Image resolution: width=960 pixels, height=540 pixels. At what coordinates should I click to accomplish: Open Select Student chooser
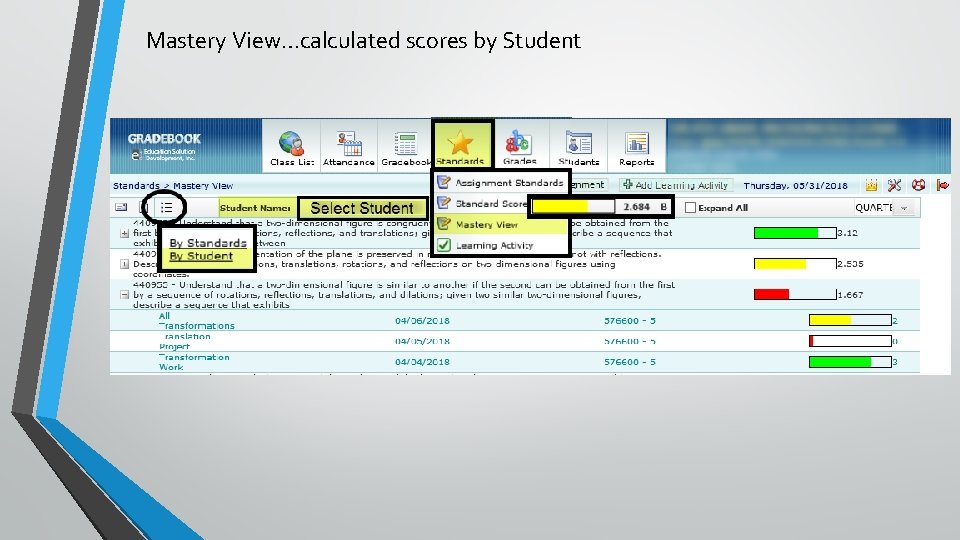point(362,208)
